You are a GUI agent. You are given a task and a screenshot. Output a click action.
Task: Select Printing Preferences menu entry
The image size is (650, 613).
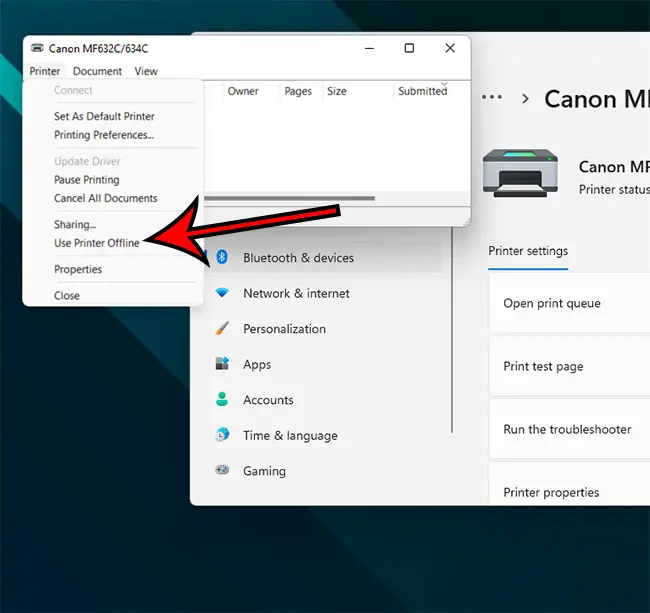pyautogui.click(x=103, y=135)
